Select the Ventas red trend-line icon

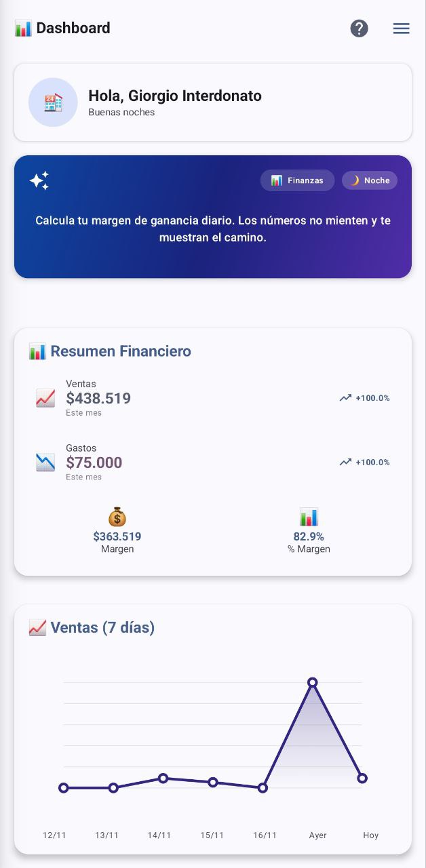43,398
